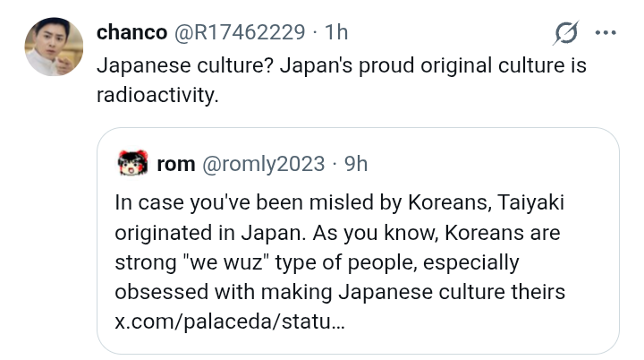Click 'originated in Japan' text in quoted post
Screen dimensions: 644x360
tap(210, 233)
